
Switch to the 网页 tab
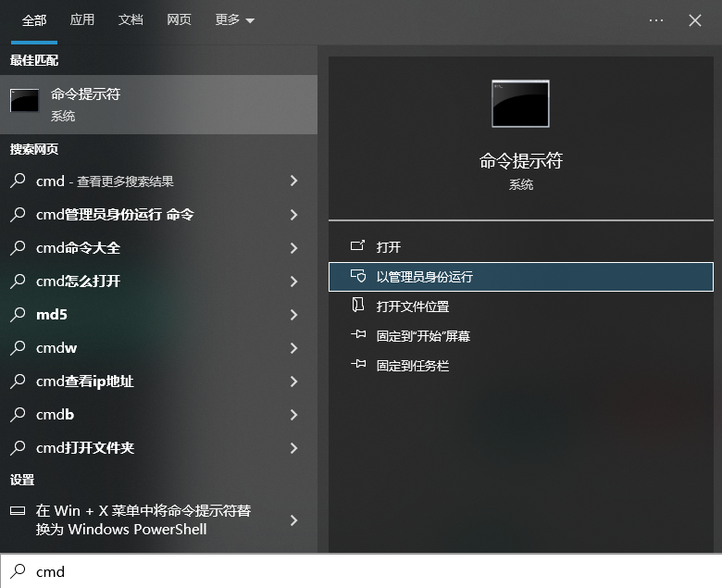179,19
